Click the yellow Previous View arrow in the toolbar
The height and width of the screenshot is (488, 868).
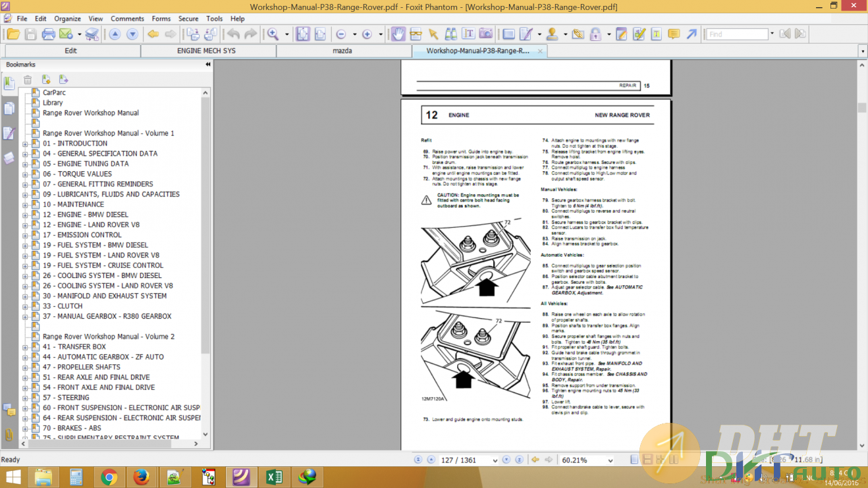[x=153, y=34]
